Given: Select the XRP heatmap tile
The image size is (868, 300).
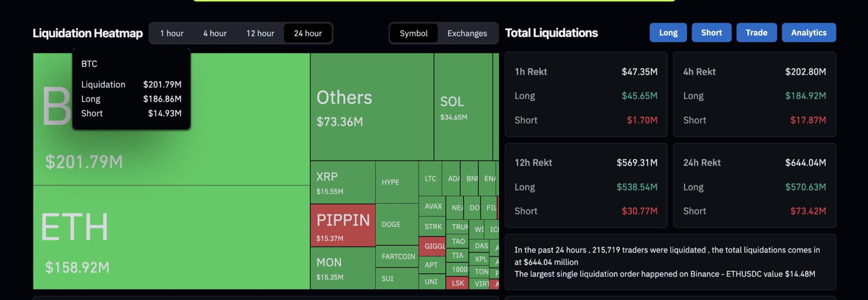Looking at the screenshot, I should (342, 182).
